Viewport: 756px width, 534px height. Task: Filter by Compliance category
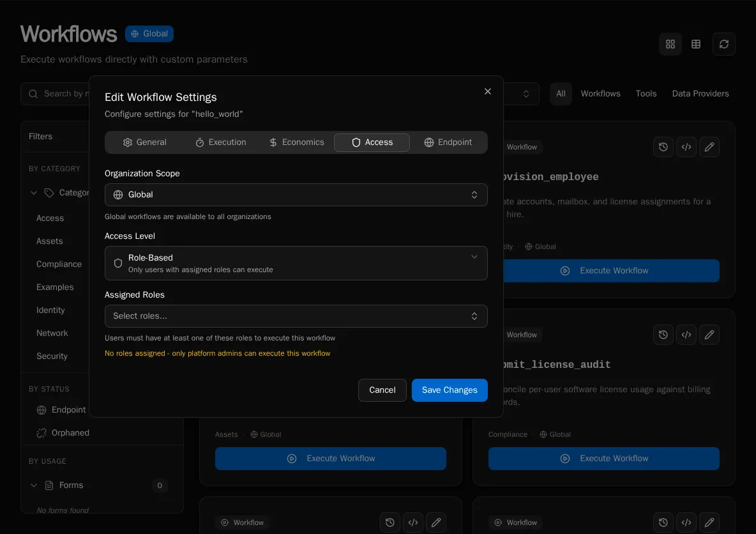(x=59, y=264)
